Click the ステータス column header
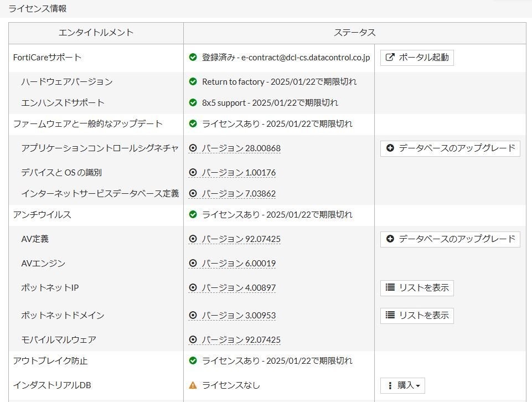Image resolution: width=532 pixels, height=402 pixels. [x=354, y=33]
